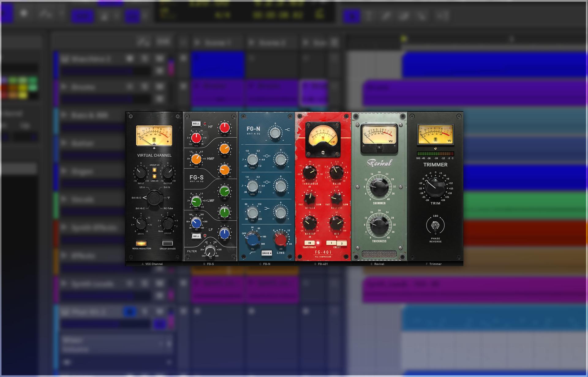Click the Input knob on Virtual Channel

tap(141, 173)
